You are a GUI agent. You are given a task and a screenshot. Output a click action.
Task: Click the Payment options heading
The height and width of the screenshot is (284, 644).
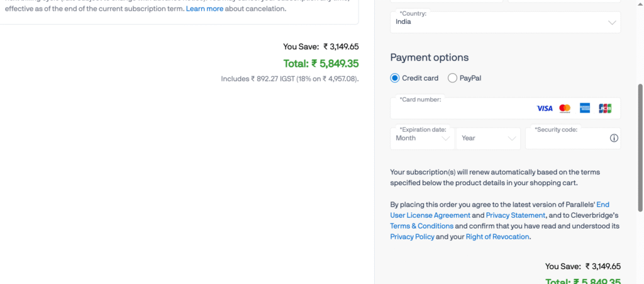pos(429,57)
